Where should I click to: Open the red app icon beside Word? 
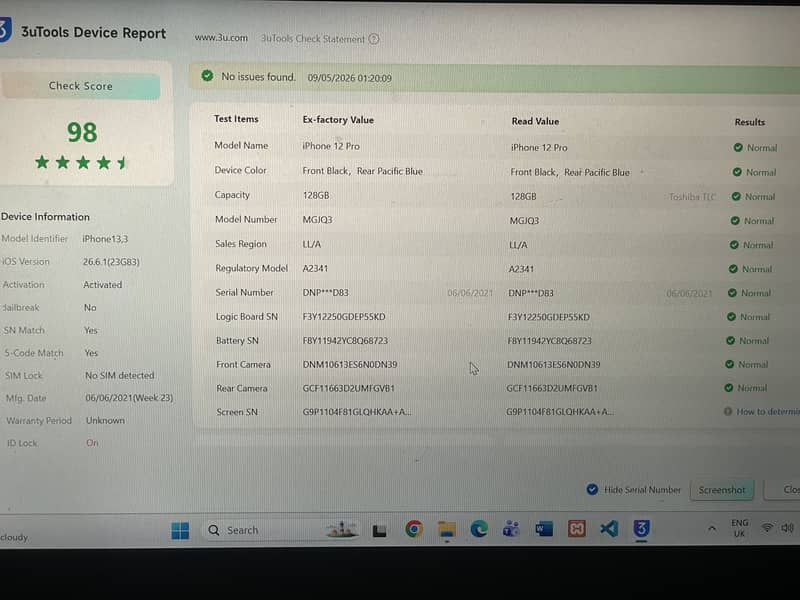coord(577,529)
